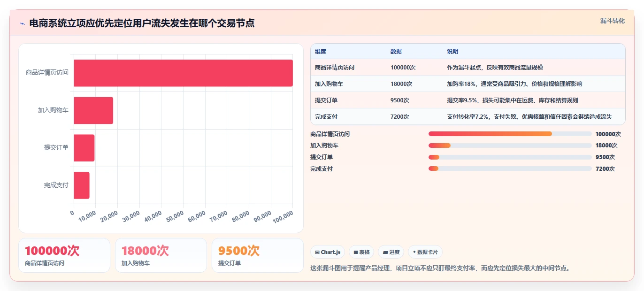Click the page title about 电商系统立项
This screenshot has height=291, width=644.
coord(142,23)
